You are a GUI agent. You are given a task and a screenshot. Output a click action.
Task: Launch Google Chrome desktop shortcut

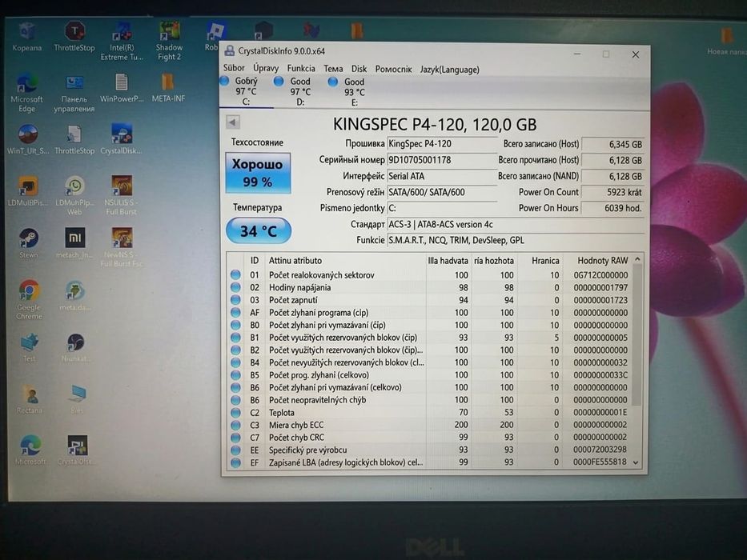tap(29, 299)
